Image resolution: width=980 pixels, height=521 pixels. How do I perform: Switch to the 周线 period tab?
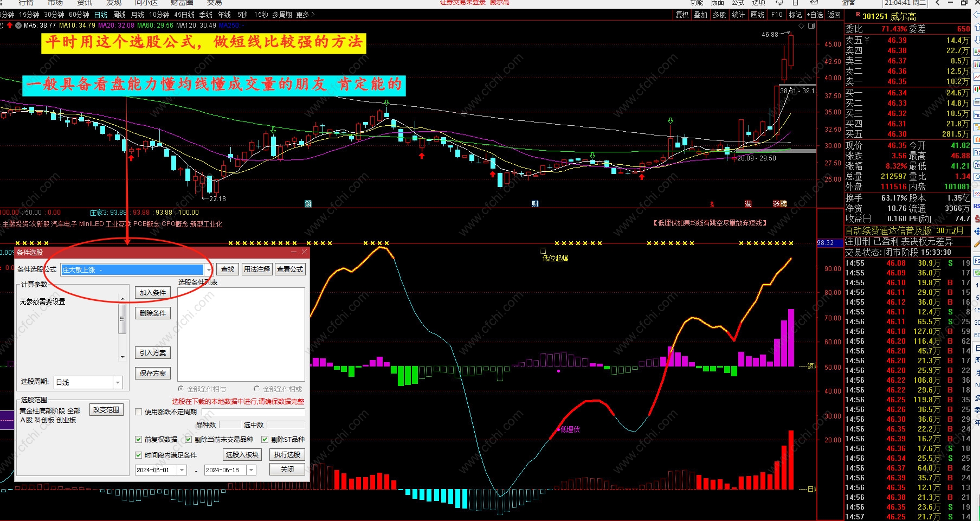tap(119, 15)
